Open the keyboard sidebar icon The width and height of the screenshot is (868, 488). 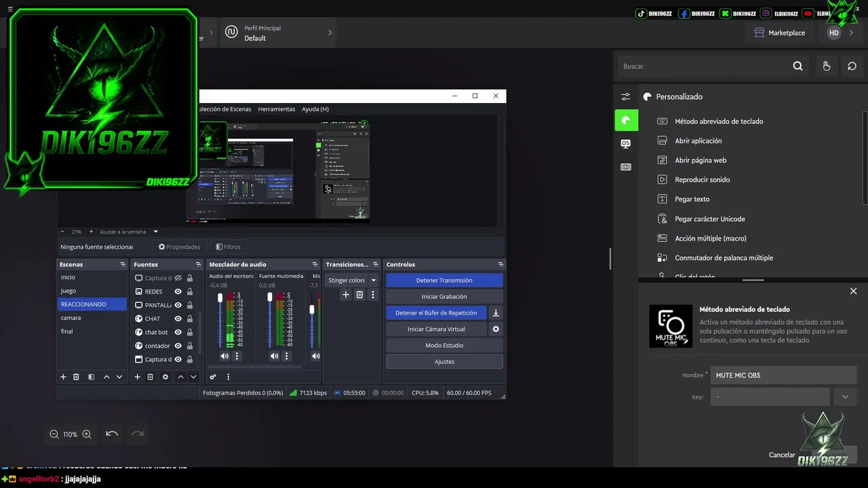point(626,167)
